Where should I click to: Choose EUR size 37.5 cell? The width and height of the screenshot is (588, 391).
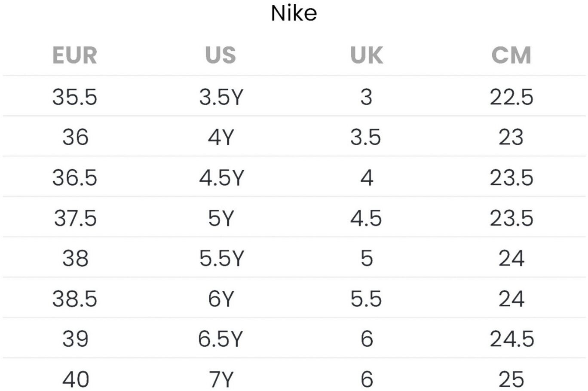(75, 218)
